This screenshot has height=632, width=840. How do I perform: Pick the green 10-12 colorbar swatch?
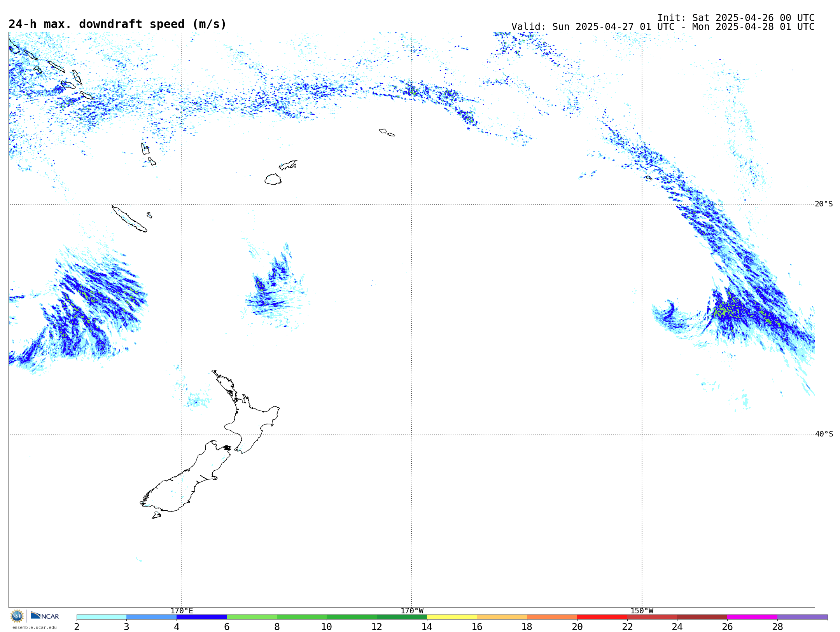[x=352, y=617]
